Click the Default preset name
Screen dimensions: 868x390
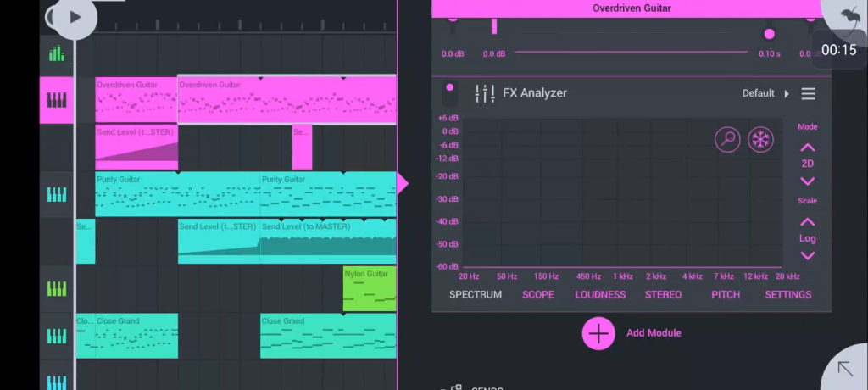(x=758, y=93)
